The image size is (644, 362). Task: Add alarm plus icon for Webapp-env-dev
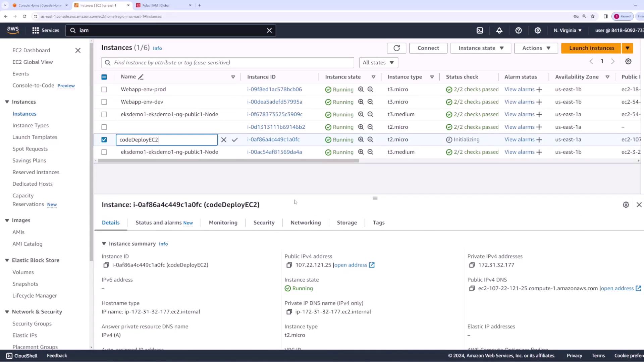point(539,102)
